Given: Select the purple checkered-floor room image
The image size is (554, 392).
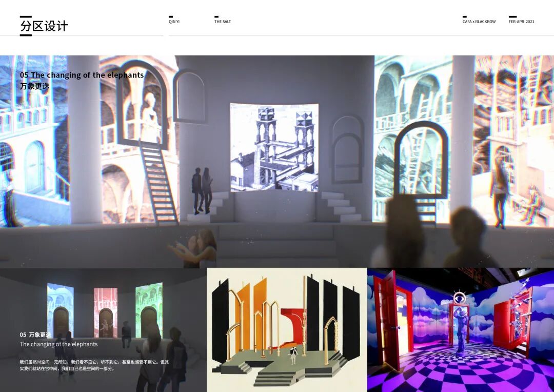Looking at the screenshot, I should (461, 330).
